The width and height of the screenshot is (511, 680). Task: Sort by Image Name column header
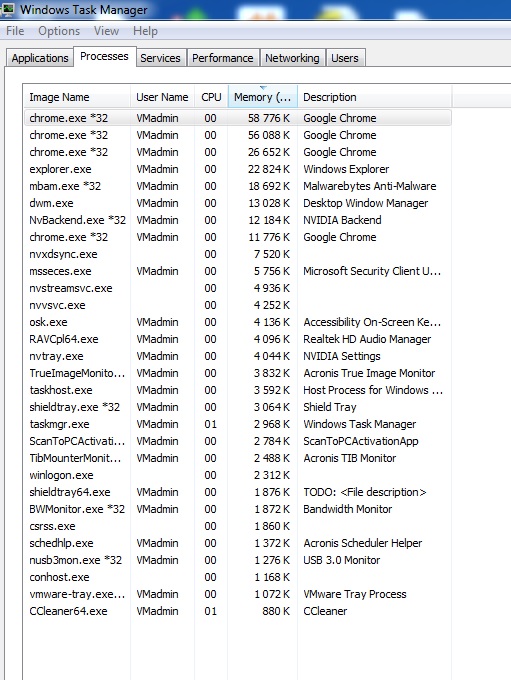pos(77,97)
